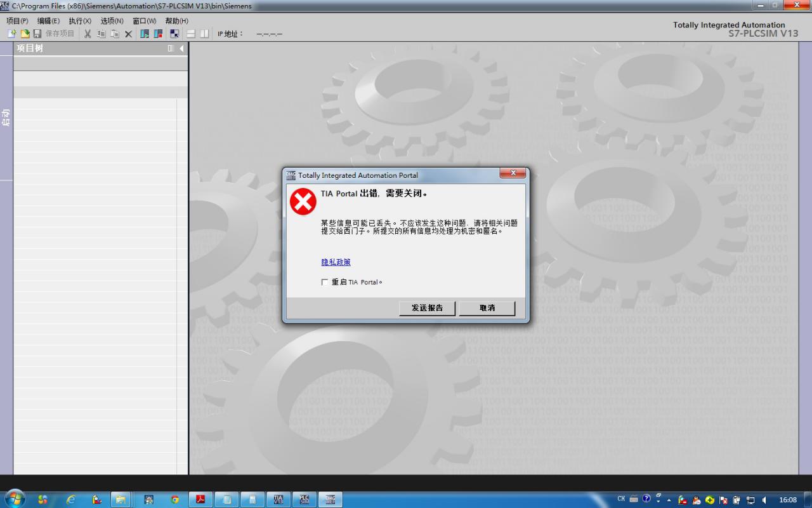Open the Windows Start button
Screen dimensions: 812x508
(x=14, y=499)
